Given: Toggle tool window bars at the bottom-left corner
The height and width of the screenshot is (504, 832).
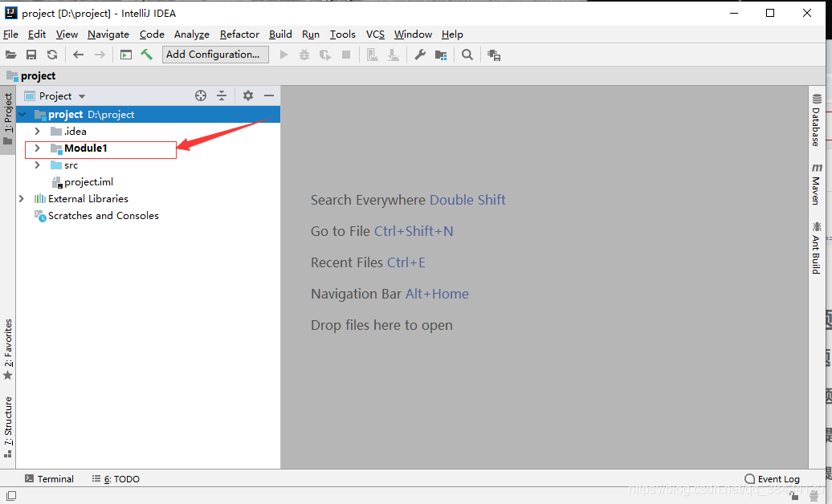Looking at the screenshot, I should [11, 495].
